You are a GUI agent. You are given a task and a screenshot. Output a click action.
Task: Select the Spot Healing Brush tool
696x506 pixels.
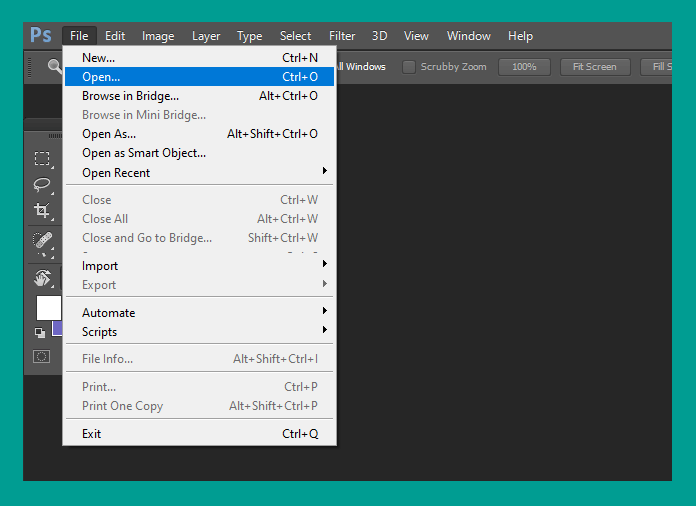coord(43,241)
